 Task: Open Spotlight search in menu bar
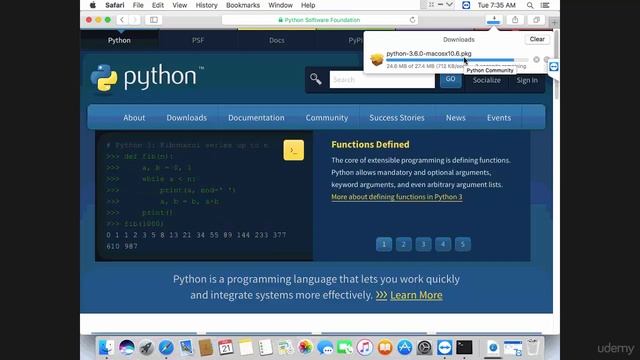pos(530,5)
